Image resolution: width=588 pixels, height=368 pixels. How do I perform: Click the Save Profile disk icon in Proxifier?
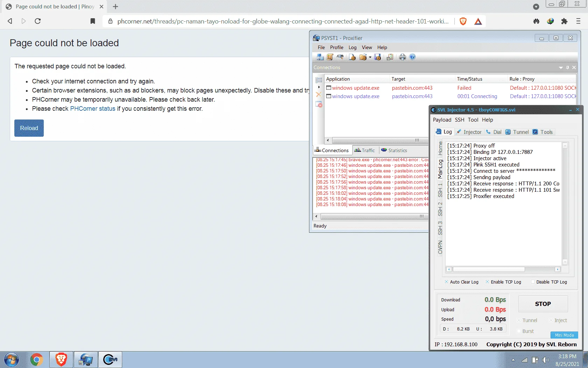pyautogui.click(x=377, y=57)
